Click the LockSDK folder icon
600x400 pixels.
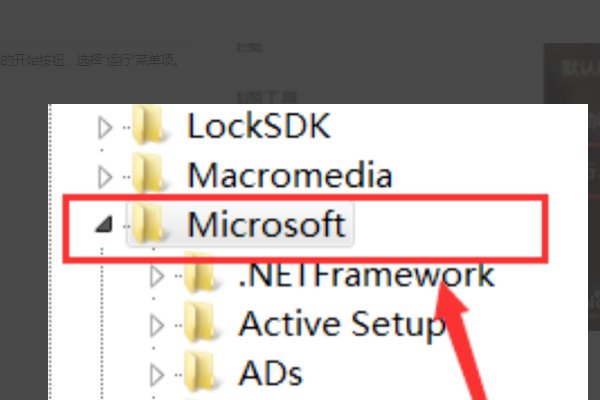(x=147, y=125)
